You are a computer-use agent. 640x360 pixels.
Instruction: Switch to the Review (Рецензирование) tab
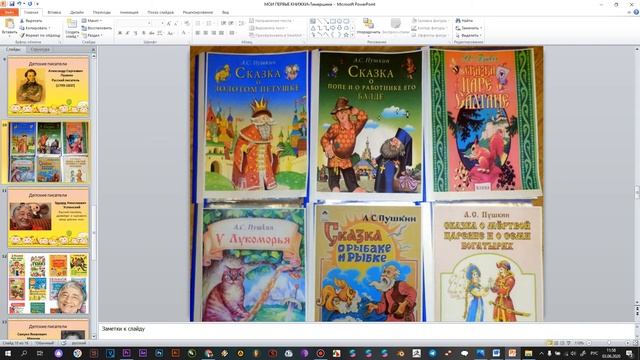tap(198, 12)
